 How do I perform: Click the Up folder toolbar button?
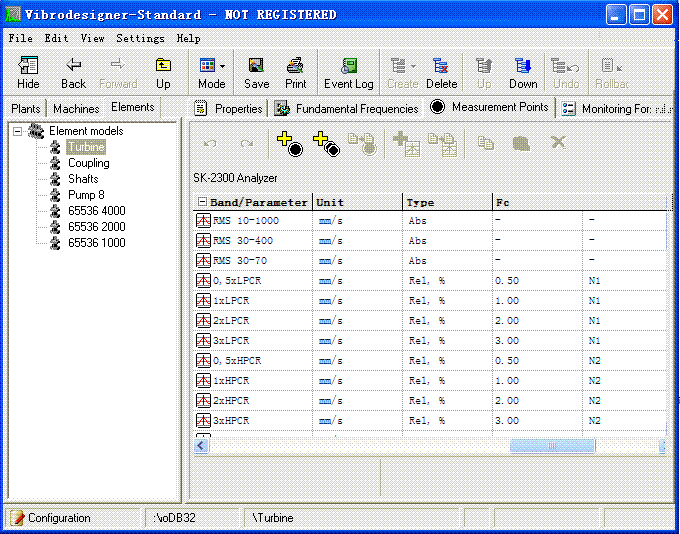(x=163, y=72)
